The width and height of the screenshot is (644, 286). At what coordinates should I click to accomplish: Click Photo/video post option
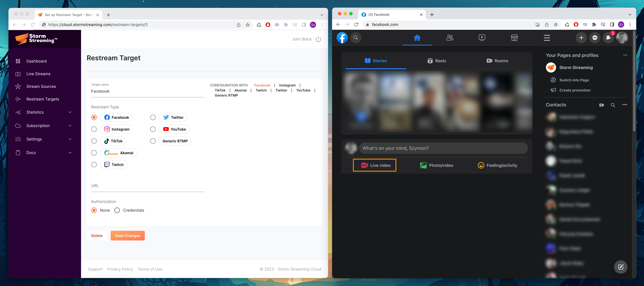tap(436, 165)
